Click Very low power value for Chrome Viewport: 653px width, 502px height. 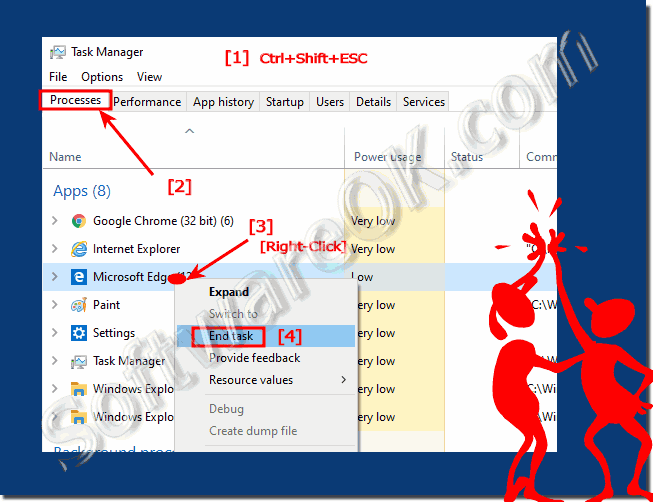(373, 221)
